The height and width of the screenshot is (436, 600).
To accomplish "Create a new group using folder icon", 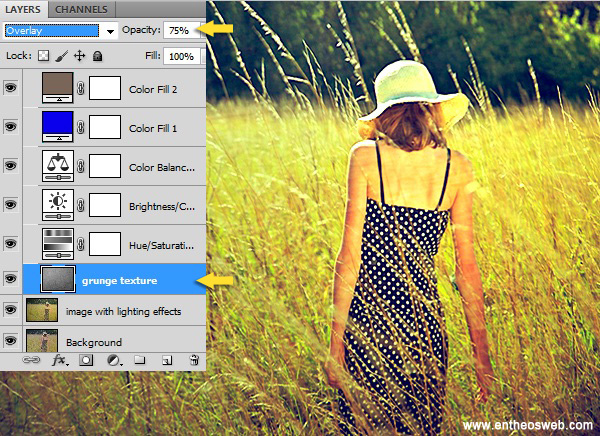I will click(140, 359).
